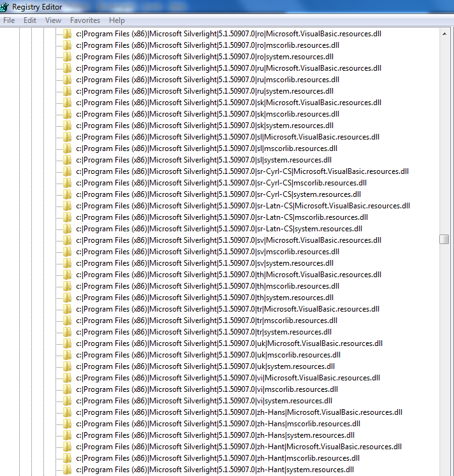Click folder icon for sr-Cyrl-CS|Microsoft.VisualBasic.resources.dll key
This screenshot has height=476, width=454.
tap(67, 171)
